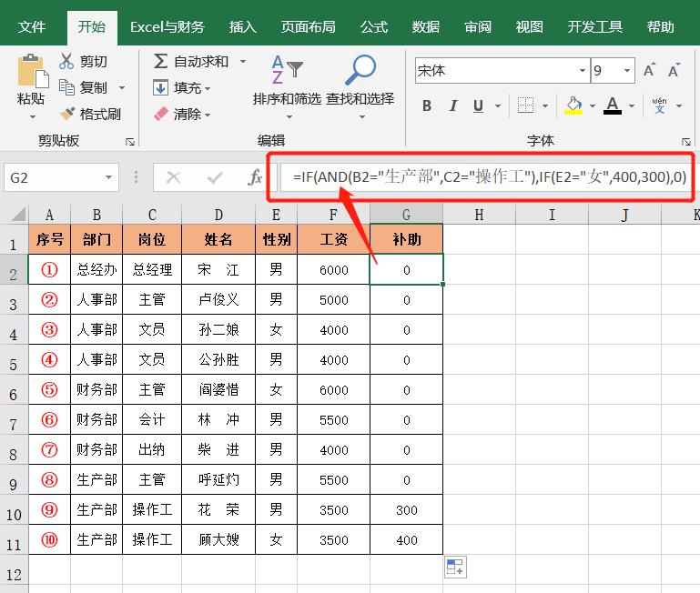
Task: Click the AutoFill Options icon below table
Action: pos(455,568)
